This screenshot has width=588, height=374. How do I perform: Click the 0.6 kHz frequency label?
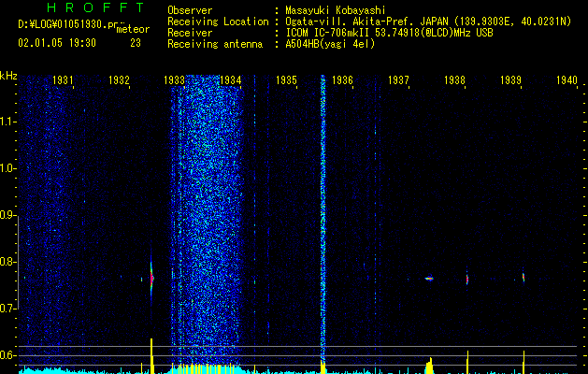(x=7, y=355)
